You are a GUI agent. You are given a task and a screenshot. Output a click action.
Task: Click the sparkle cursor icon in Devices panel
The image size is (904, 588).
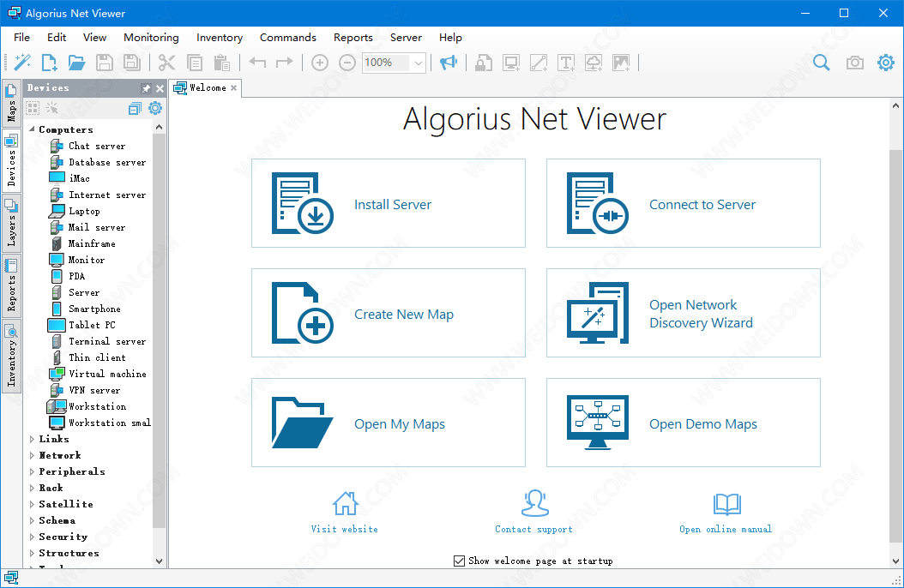click(x=51, y=108)
